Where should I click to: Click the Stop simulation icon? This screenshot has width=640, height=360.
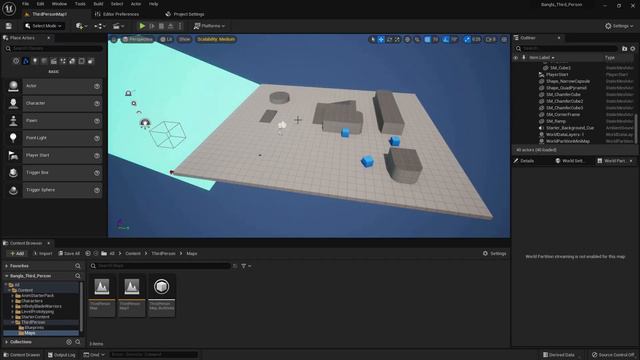161,26
